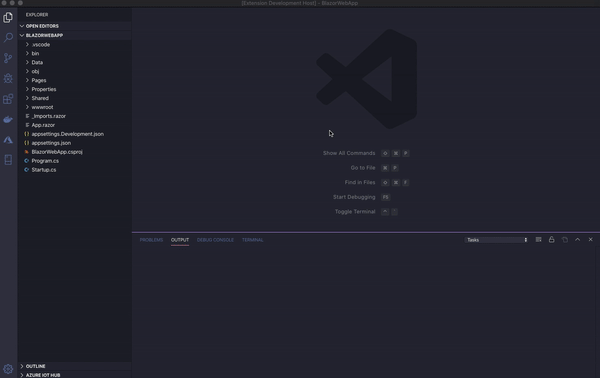Expand the Data folder
Image resolution: width=600 pixels, height=378 pixels.
75,62
